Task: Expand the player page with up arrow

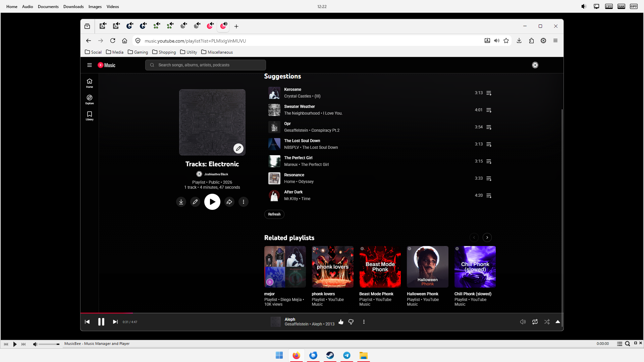Action: (x=558, y=322)
